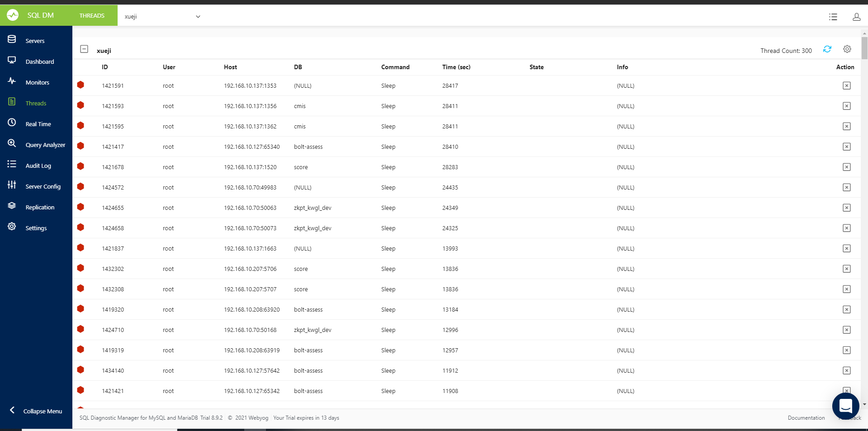Select the Monitors section

38,82
